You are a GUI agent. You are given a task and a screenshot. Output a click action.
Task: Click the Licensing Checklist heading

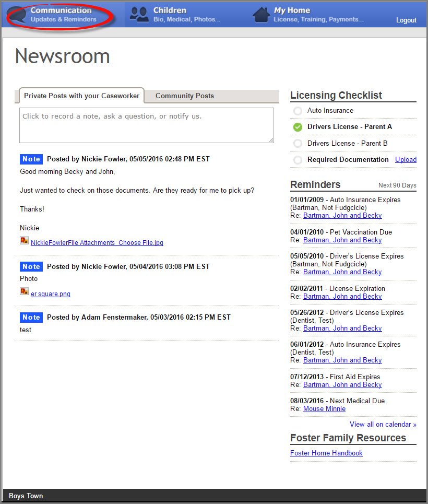point(336,95)
